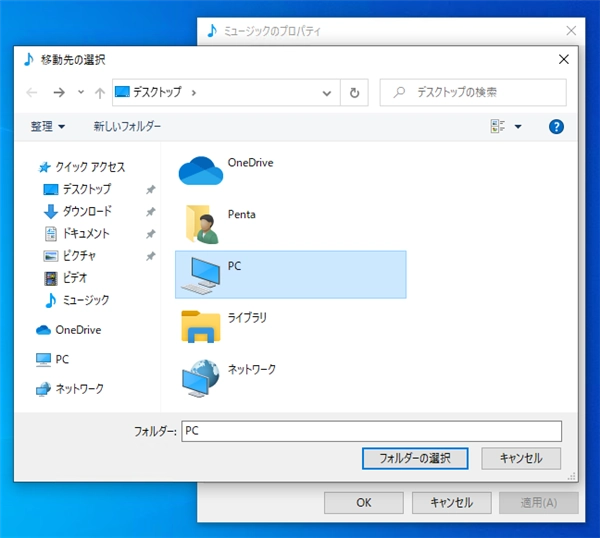
Task: Select ドキュメント in the sidebar
Action: click(77, 233)
